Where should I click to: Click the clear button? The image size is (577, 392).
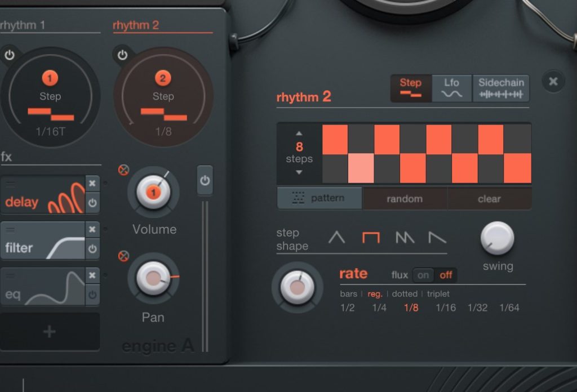pyautogui.click(x=489, y=199)
